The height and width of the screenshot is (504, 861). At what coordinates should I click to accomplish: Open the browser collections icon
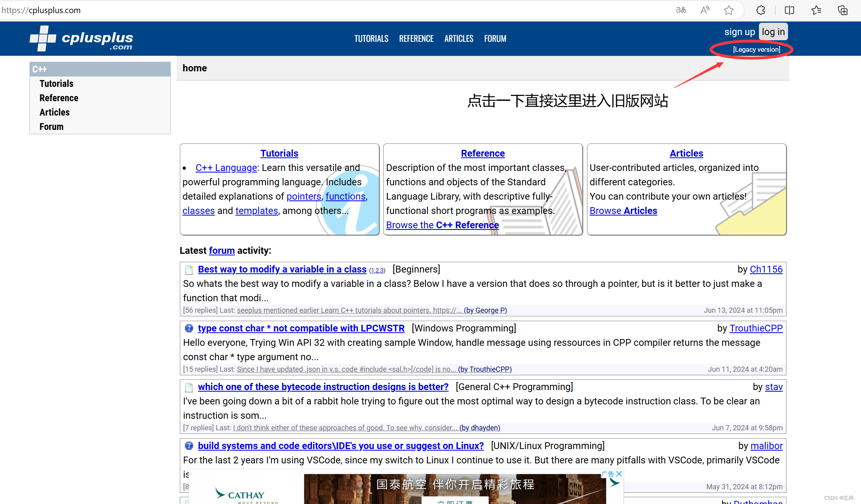point(843,10)
